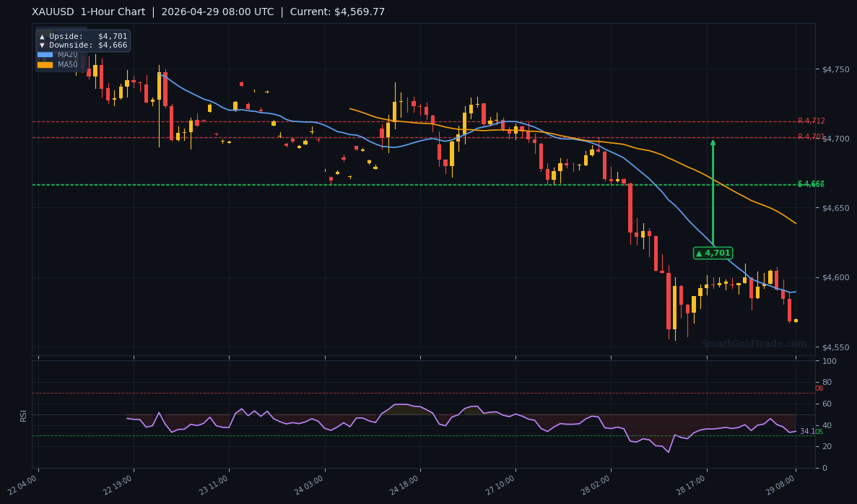Click the R 4,712 resistance label
The width and height of the screenshot is (857, 504).
pyautogui.click(x=813, y=122)
